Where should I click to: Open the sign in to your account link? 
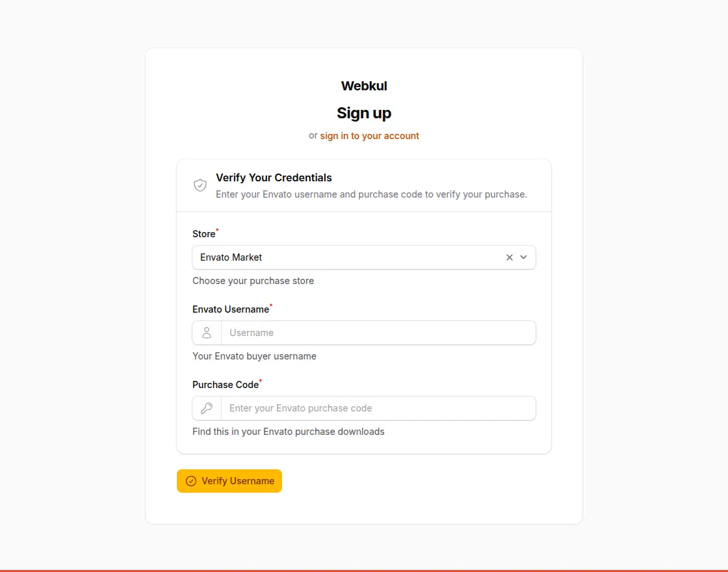370,135
